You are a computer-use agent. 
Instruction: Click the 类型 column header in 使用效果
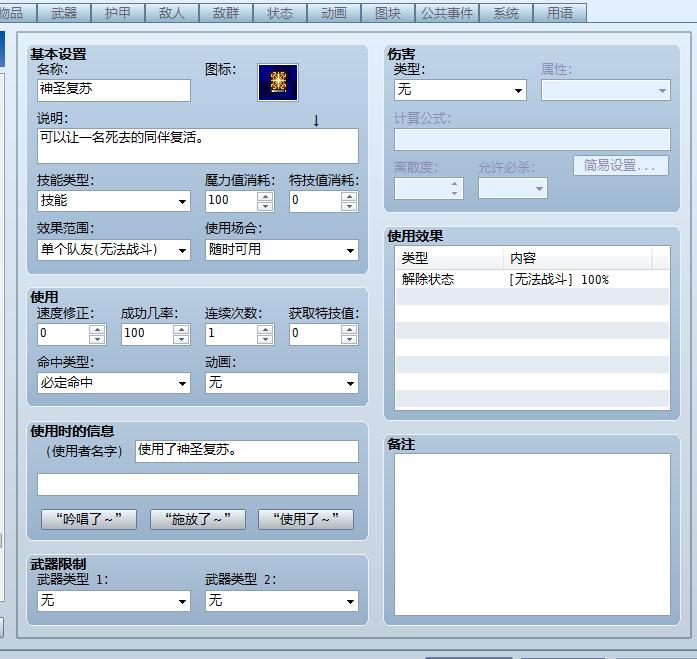point(450,258)
